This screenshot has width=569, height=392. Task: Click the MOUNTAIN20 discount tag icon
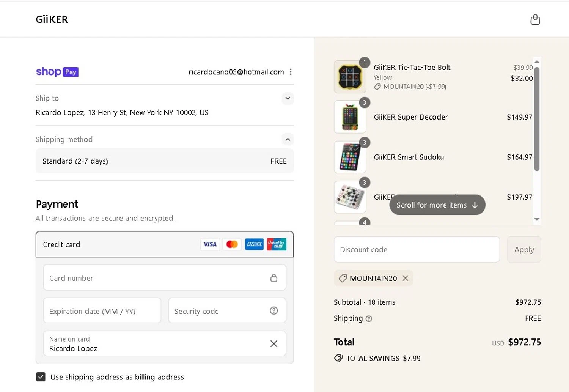pos(343,278)
